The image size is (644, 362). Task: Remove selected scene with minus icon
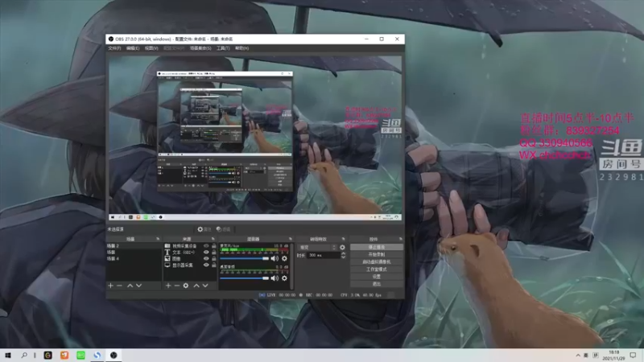point(119,286)
